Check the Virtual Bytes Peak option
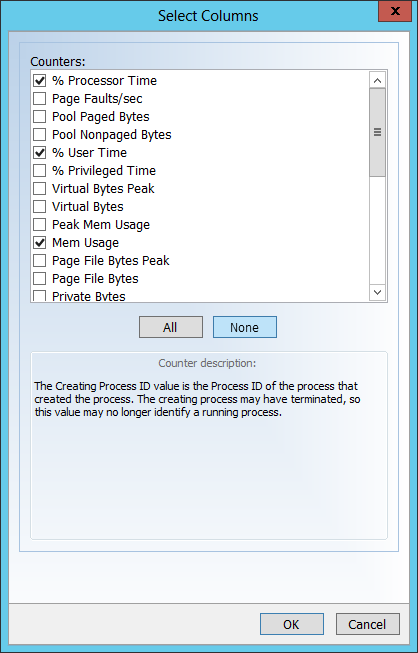 tap(40, 189)
